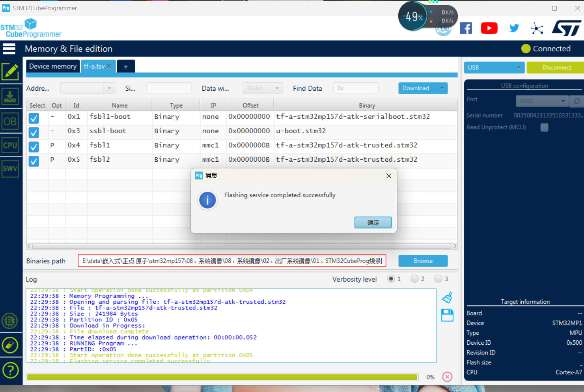Click the eraser icon in the sidebar
Viewport: 584px width, 392px height.
point(10,345)
